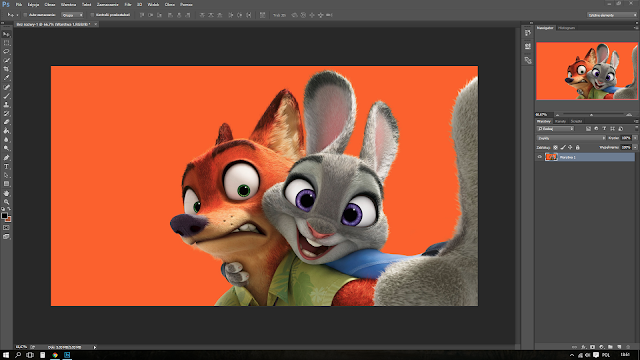Viewport: 640px width, 360px height.
Task: Open the Pomoc menu
Action: pos(186,4)
